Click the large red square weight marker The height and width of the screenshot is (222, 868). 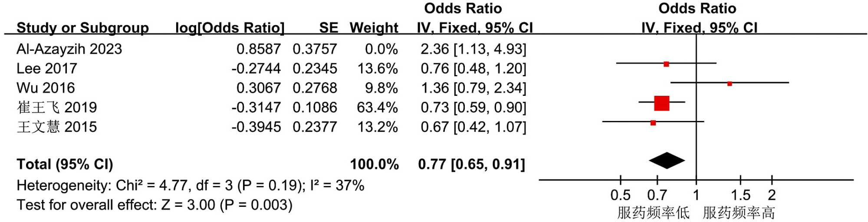pos(661,103)
